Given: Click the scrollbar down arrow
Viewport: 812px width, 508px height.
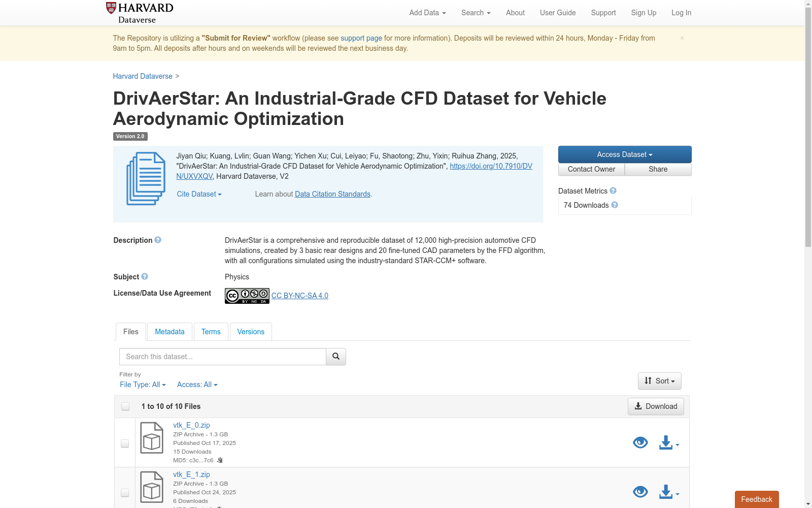Looking at the screenshot, I should [808, 504].
